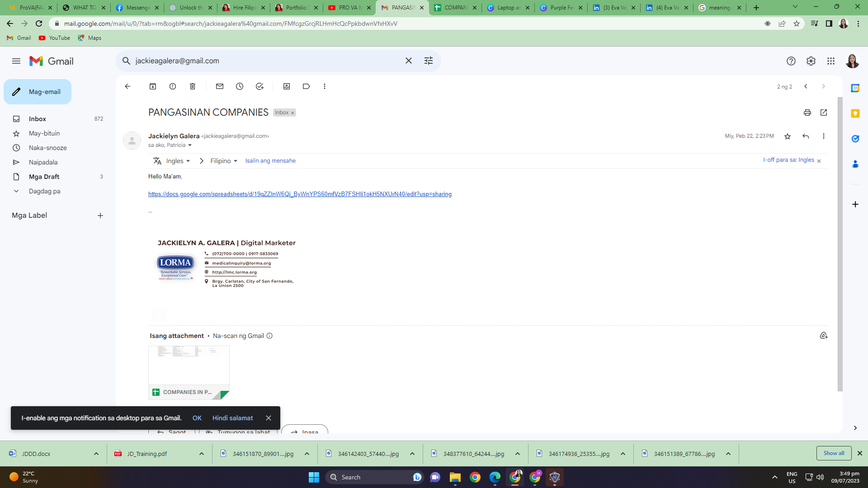The image size is (868, 488).
Task: Remove the Inbox label chip
Action: (x=292, y=113)
